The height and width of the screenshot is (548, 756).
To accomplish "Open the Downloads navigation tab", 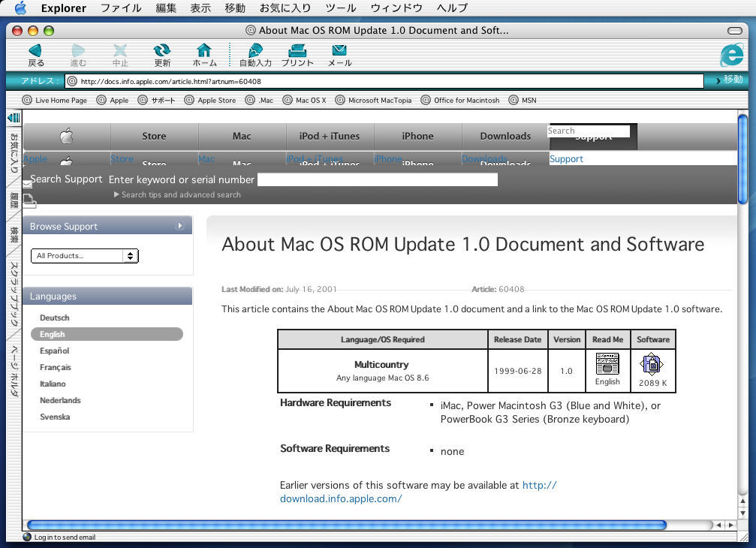I will pyautogui.click(x=505, y=137).
